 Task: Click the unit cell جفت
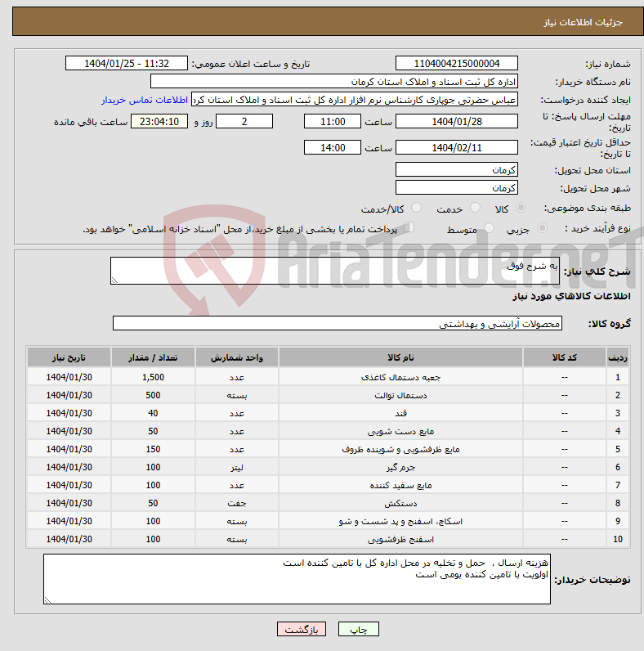pyautogui.click(x=236, y=503)
